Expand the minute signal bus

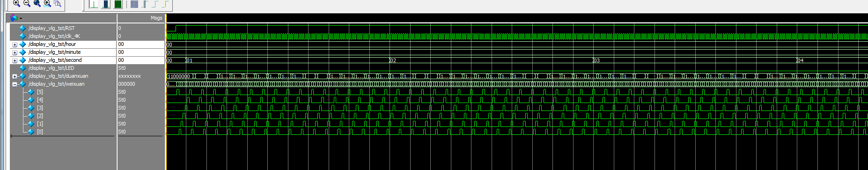pos(15,52)
